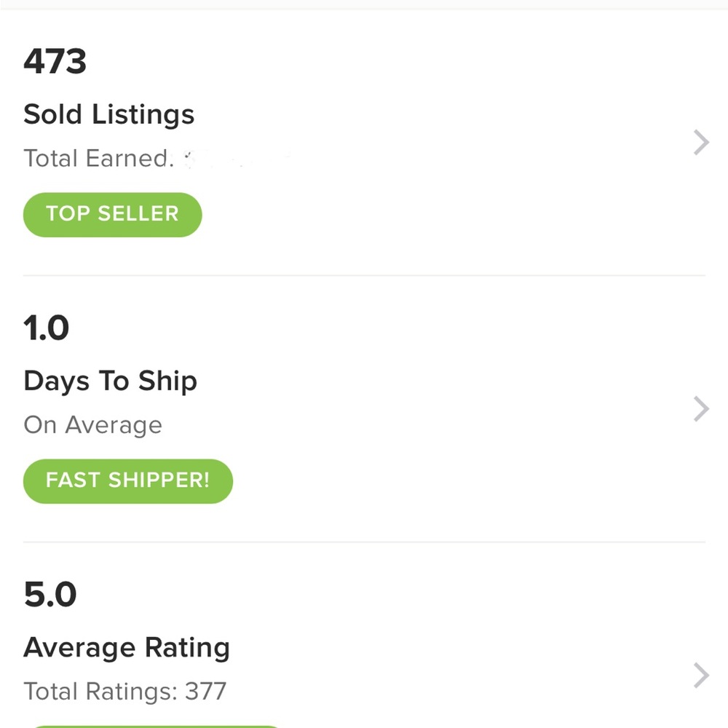Click the blurred total earned amount
728x728 pixels.
237,159
